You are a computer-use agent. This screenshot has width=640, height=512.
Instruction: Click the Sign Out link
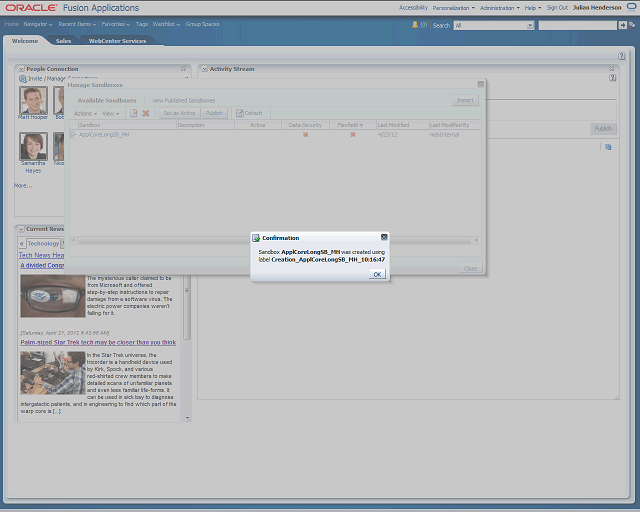557,8
